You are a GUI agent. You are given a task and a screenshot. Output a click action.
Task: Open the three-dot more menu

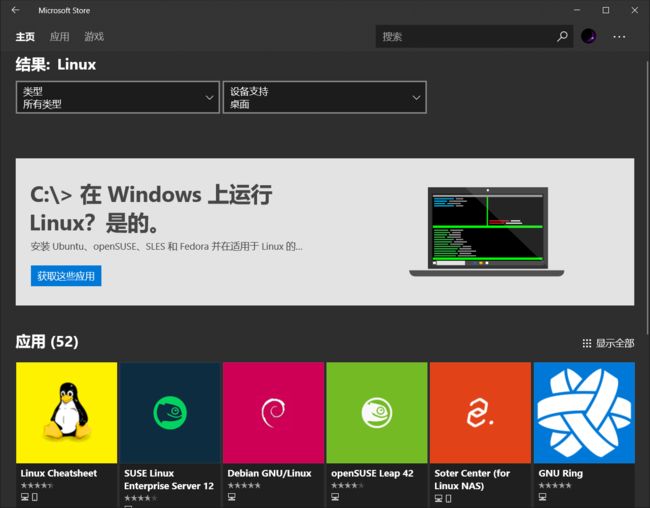coord(619,37)
